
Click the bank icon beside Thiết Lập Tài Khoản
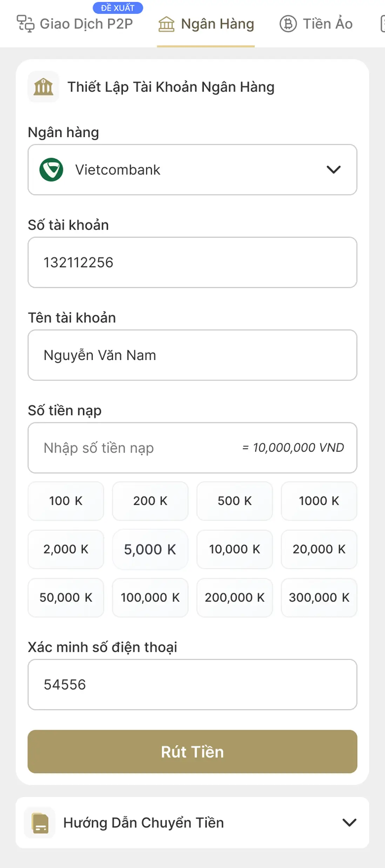click(x=43, y=87)
